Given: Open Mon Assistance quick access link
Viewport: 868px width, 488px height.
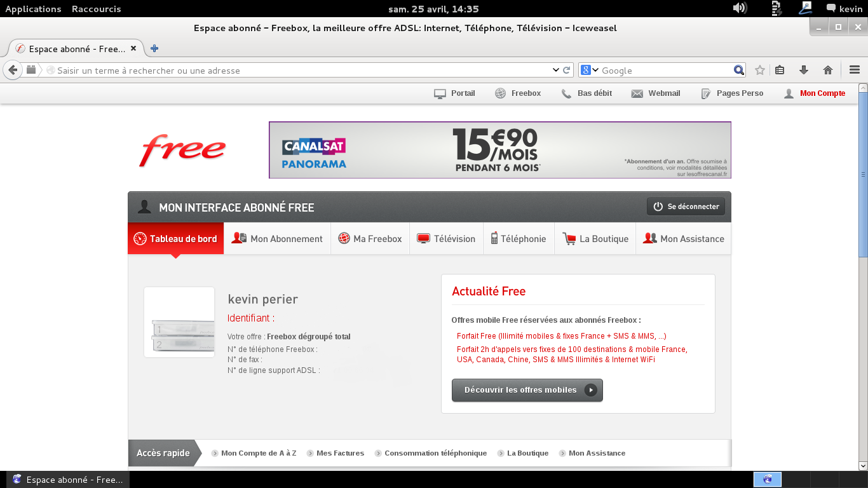Looking at the screenshot, I should 592,453.
